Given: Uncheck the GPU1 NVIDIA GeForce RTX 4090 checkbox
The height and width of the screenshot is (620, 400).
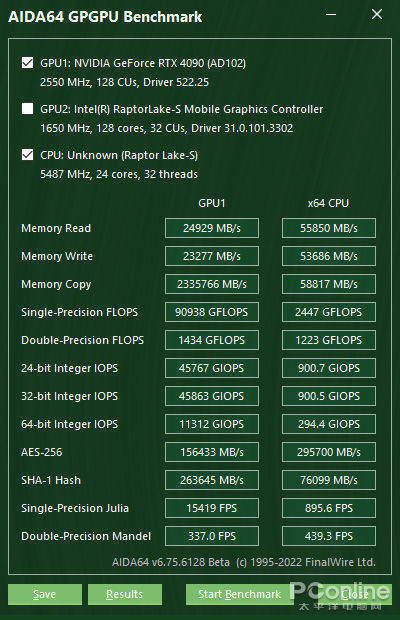Looking at the screenshot, I should [x=27, y=62].
